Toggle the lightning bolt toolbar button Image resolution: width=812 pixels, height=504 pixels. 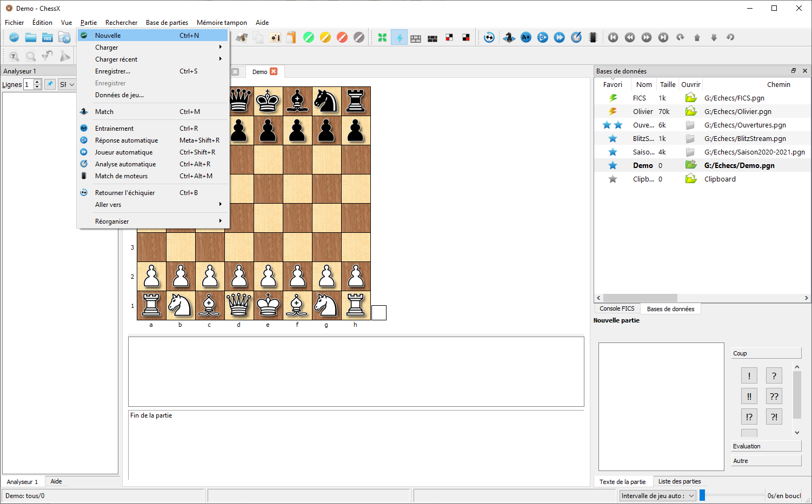click(399, 38)
